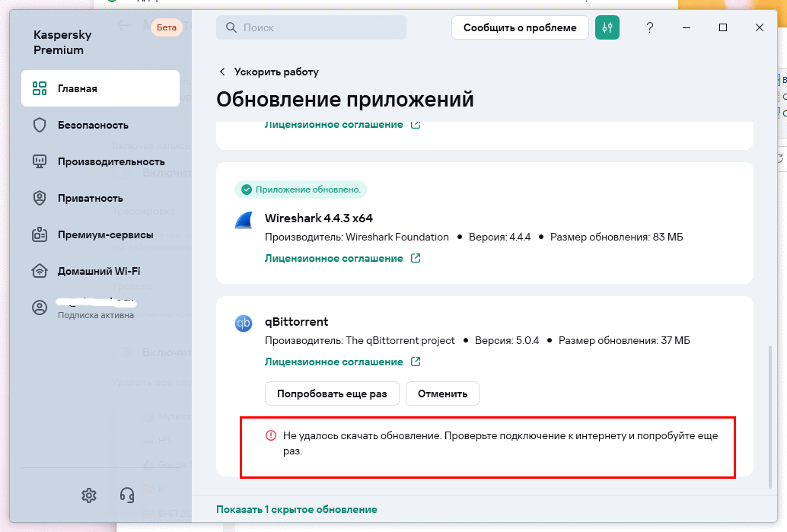This screenshot has height=532, width=787.
Task: Open support with the headset icon
Action: coord(127,495)
